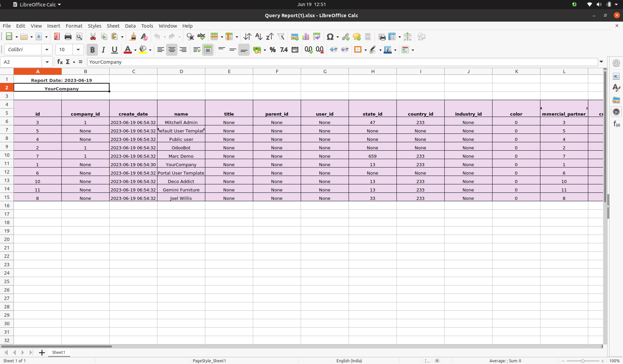Expand the Name Box dropdown arrow

[x=47, y=62]
